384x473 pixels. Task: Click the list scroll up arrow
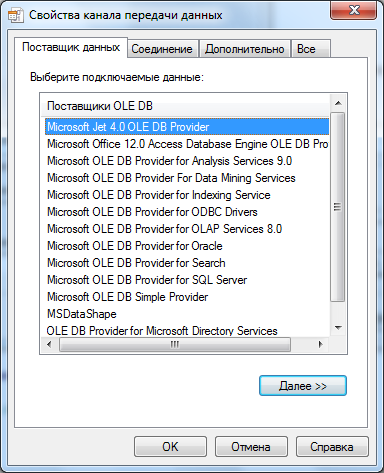click(x=338, y=103)
